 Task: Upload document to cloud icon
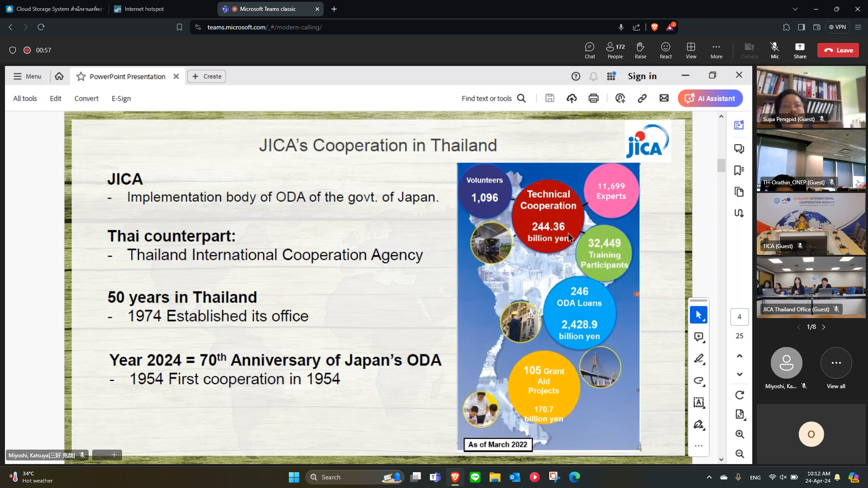pos(571,98)
